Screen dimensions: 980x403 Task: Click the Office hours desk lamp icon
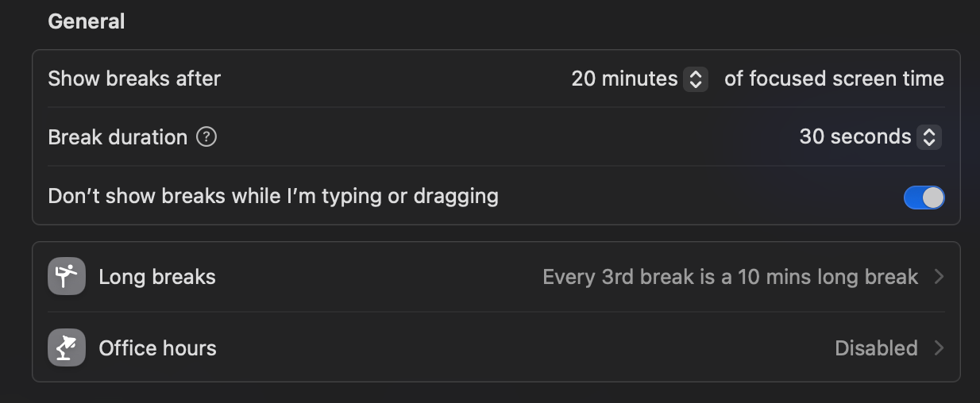coord(67,347)
